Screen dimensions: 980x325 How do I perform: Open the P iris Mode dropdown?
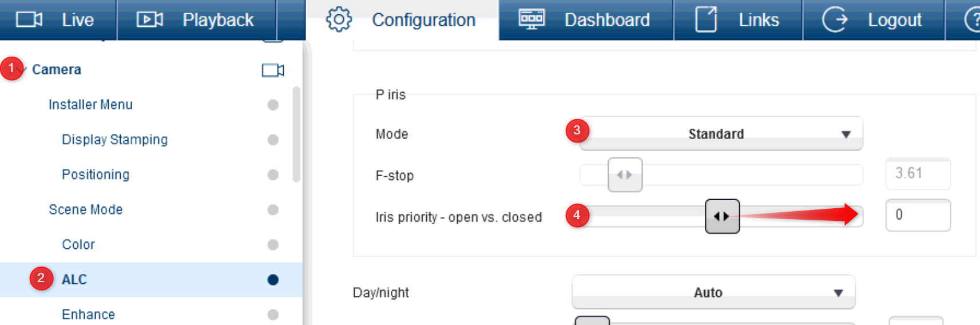click(x=721, y=134)
